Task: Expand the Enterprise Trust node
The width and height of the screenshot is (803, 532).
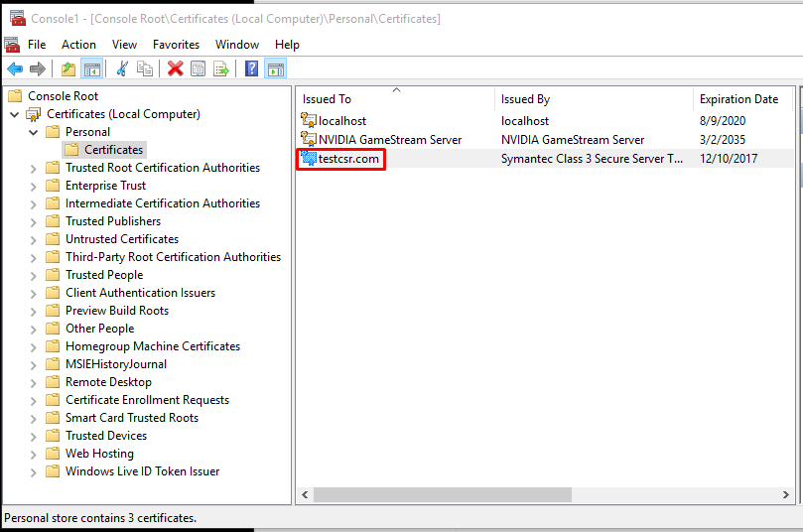Action: [x=34, y=187]
